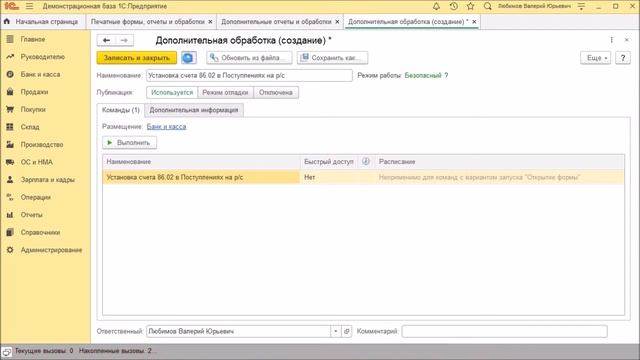The height and width of the screenshot is (360, 640).
Task: Click the Записать и закрыть button
Action: (x=137, y=58)
